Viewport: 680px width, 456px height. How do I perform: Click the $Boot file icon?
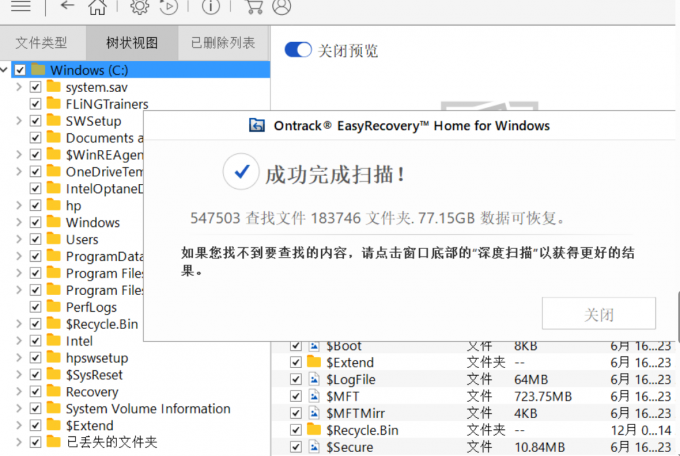314,346
